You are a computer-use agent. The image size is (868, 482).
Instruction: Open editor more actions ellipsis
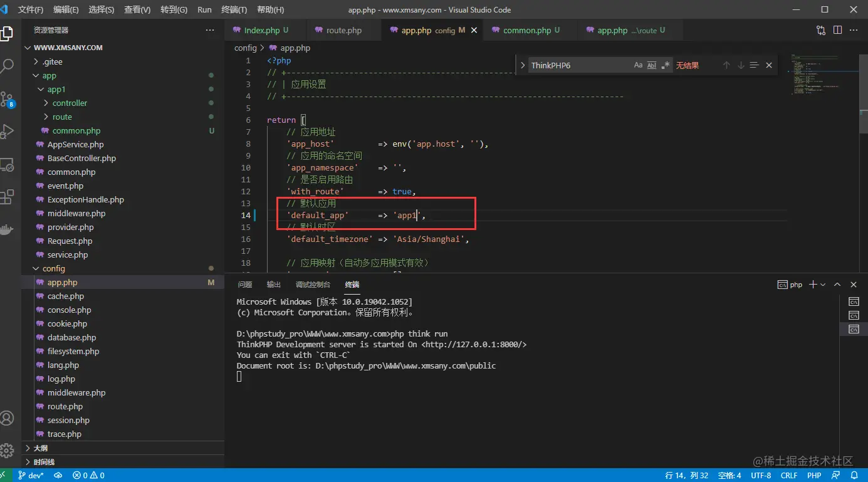click(x=854, y=30)
